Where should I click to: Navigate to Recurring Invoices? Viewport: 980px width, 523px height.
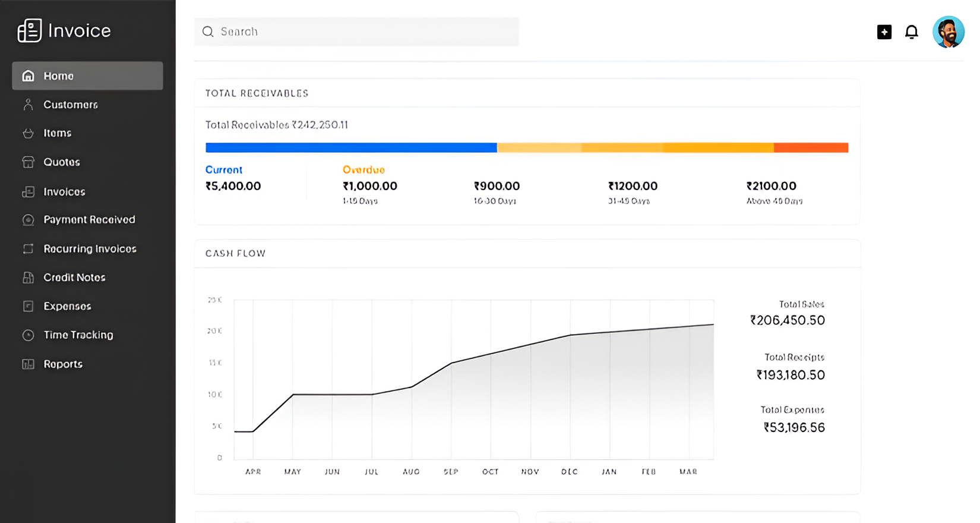click(x=90, y=249)
